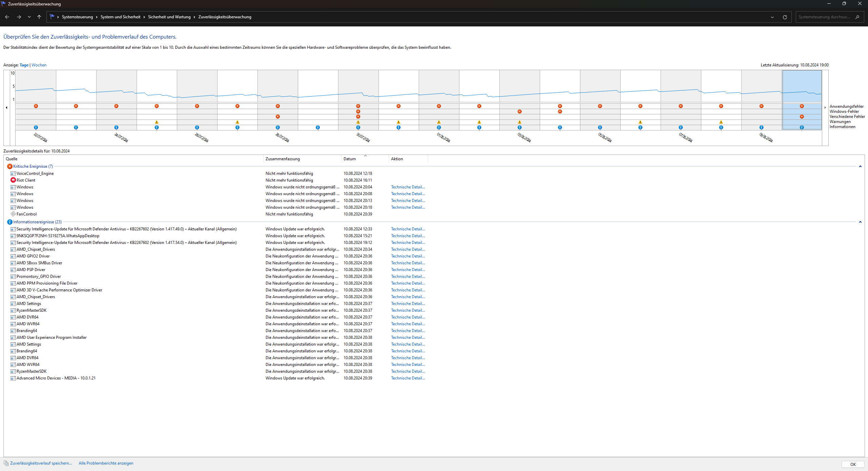Screen dimensions: 868x471
Task: Click the blue information events header icon
Action: [x=10, y=222]
